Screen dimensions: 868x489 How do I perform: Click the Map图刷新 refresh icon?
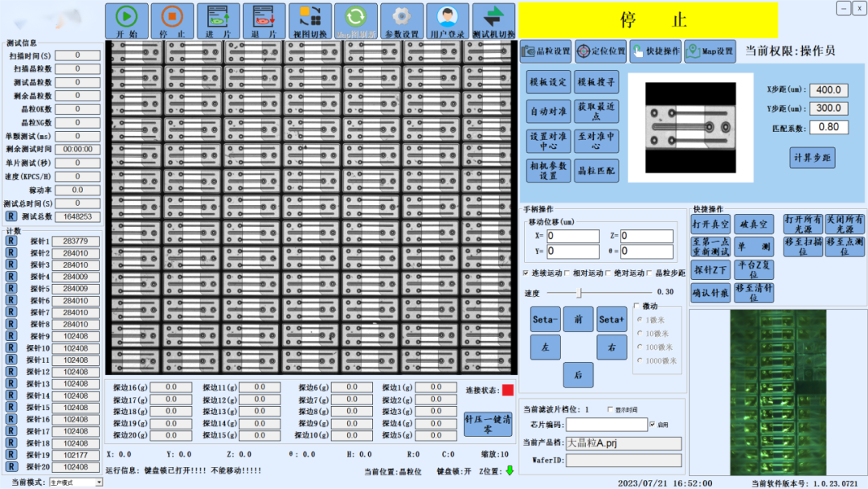pyautogui.click(x=356, y=21)
